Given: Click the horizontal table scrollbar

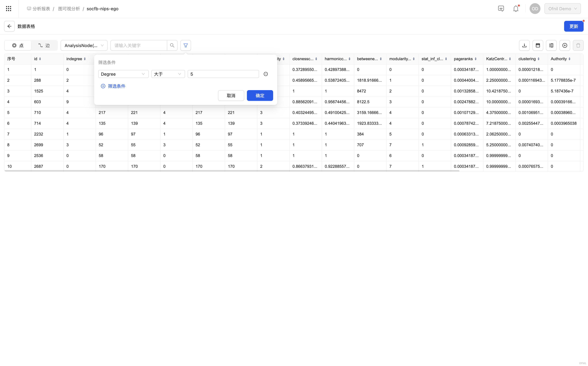Looking at the screenshot, I should pos(232,171).
